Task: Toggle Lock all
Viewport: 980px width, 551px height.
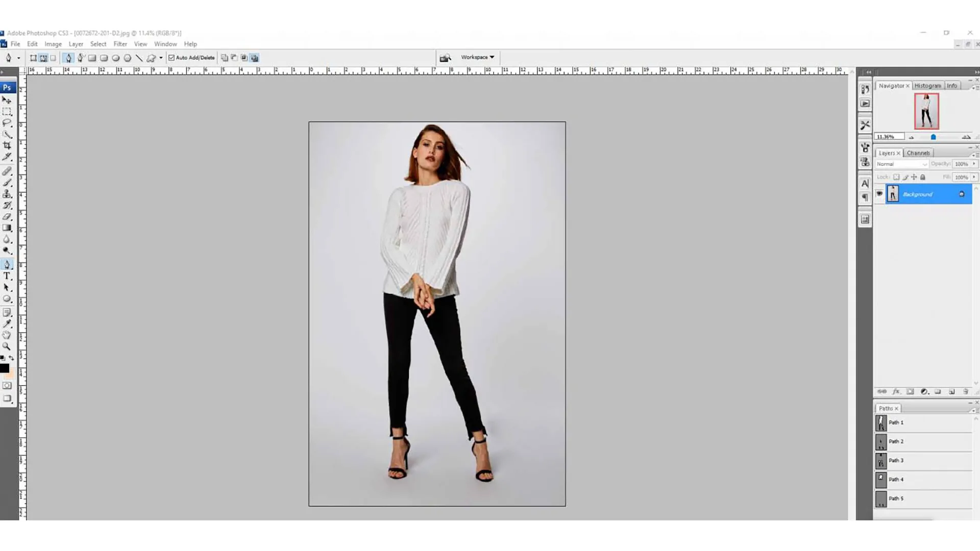Action: coord(922,177)
